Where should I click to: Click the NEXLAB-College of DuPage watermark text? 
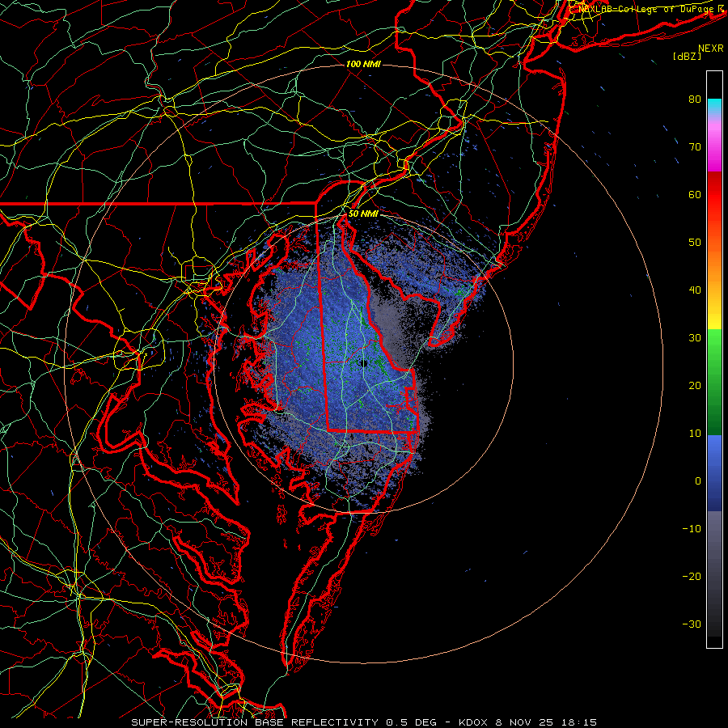(647, 9)
